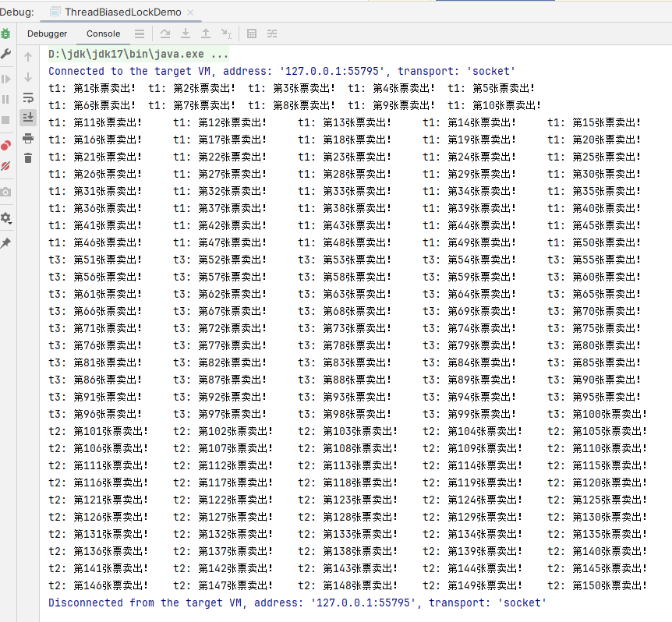Click the 'Connected to the target VM' line
672x622 pixels.
pyautogui.click(x=281, y=71)
